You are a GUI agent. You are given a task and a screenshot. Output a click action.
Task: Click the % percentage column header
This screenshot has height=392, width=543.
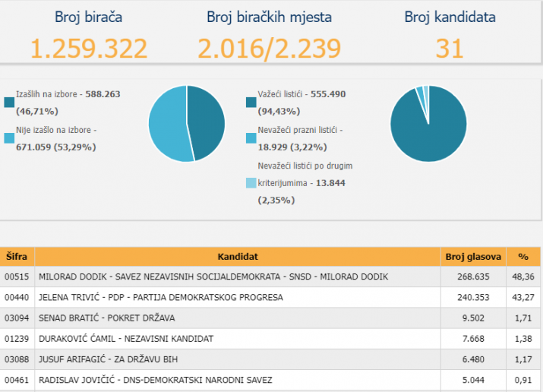pos(523,257)
